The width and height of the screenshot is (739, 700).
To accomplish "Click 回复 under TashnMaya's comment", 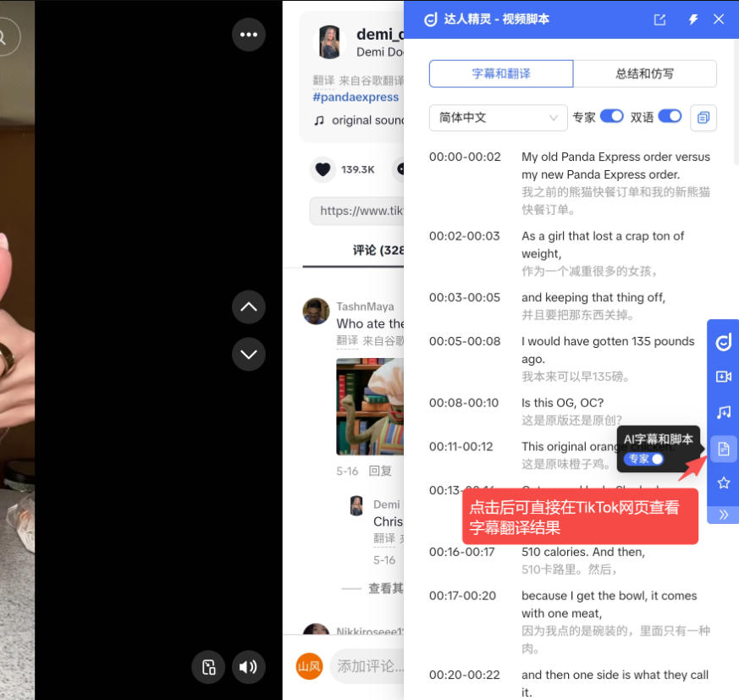I will pos(380,471).
